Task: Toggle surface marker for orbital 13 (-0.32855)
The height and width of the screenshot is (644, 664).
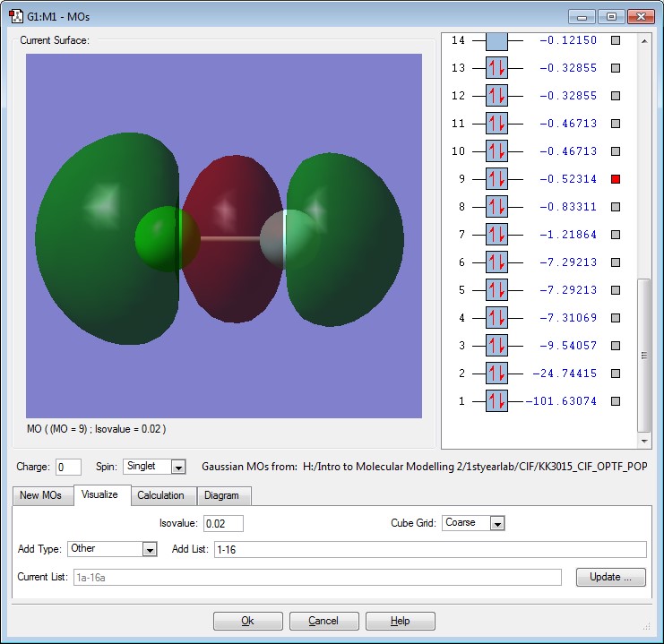Action: click(616, 68)
